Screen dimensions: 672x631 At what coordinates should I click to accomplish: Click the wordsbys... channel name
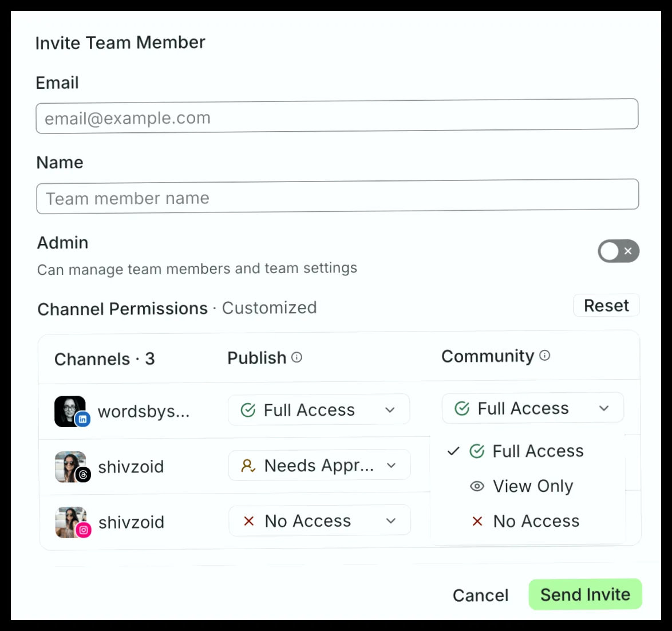pyautogui.click(x=144, y=412)
